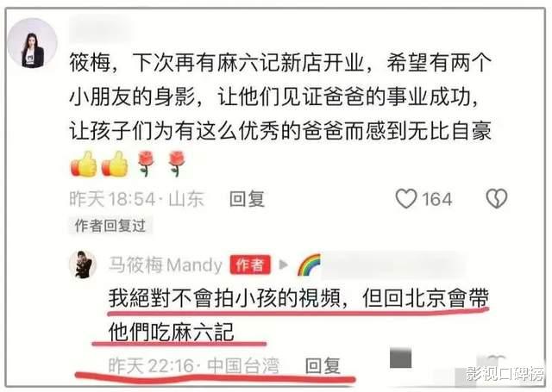Reply to the 山东 comment via 回复
This screenshot has width=552, height=392.
tap(247, 199)
